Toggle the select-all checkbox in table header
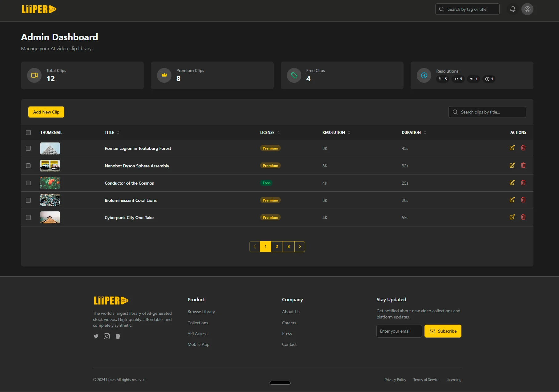559x392 pixels. pyautogui.click(x=28, y=133)
